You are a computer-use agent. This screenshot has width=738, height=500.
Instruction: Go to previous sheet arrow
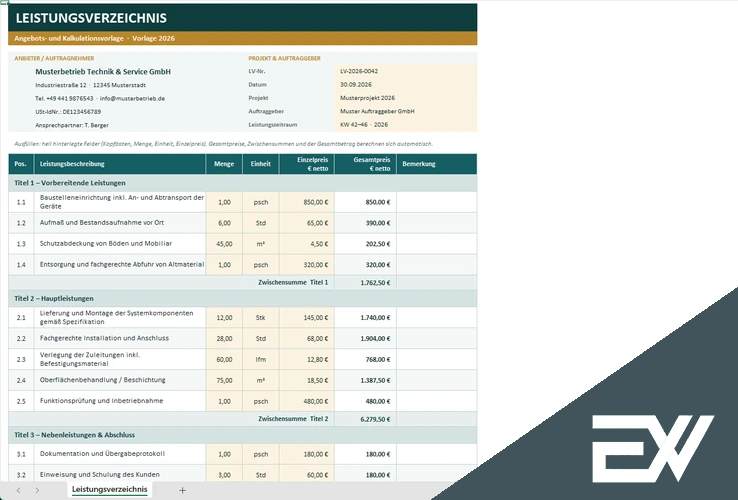point(18,491)
